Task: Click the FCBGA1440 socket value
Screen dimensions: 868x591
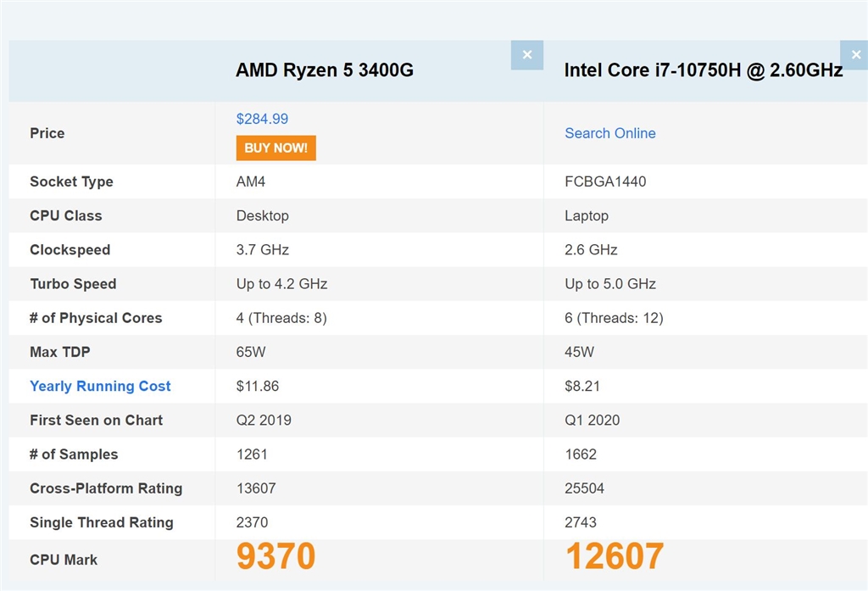Action: point(605,181)
